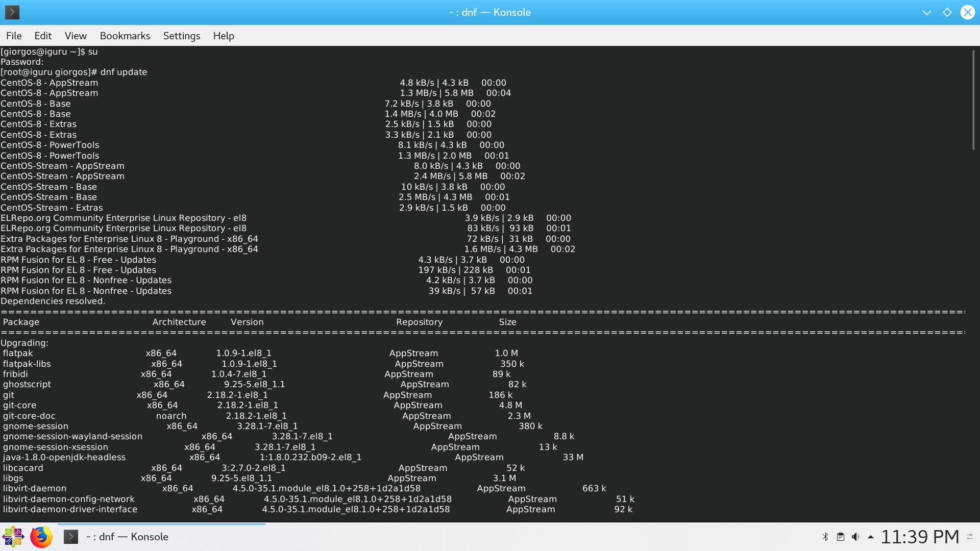Click the terminal vertical scrollbar
This screenshot has height=551, width=980.
tap(973, 100)
